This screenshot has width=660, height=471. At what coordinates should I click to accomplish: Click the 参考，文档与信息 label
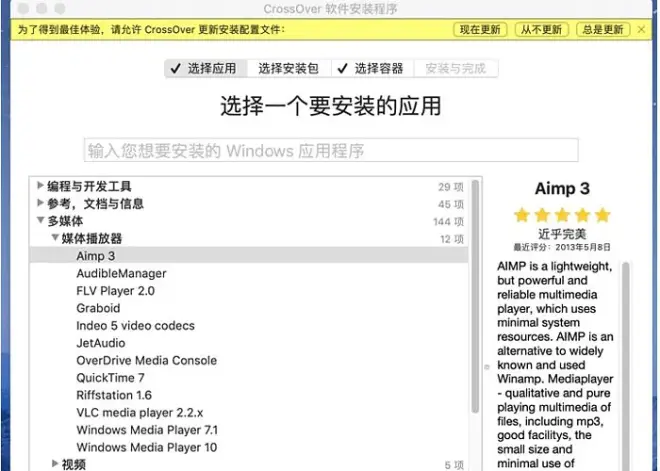pos(96,204)
